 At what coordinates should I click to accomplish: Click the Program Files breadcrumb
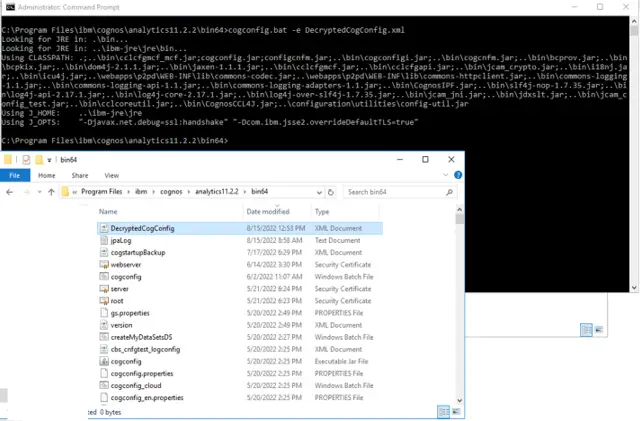[101, 192]
